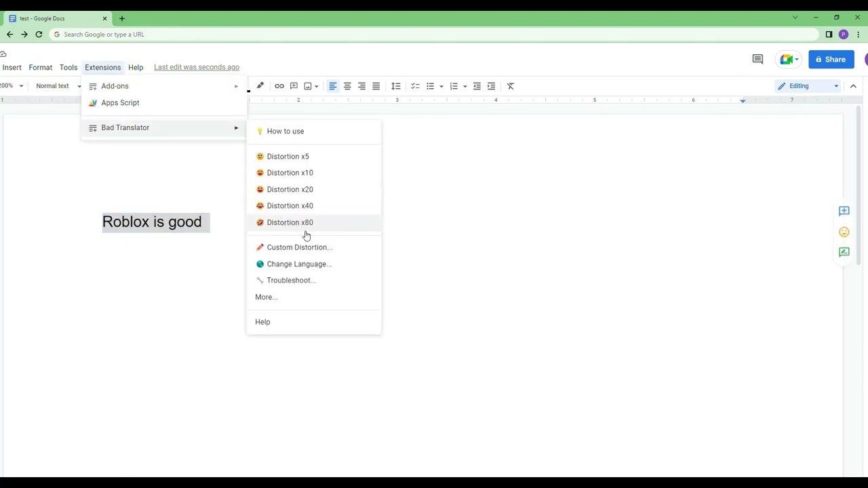
Task: Open Apps Script
Action: click(163, 103)
